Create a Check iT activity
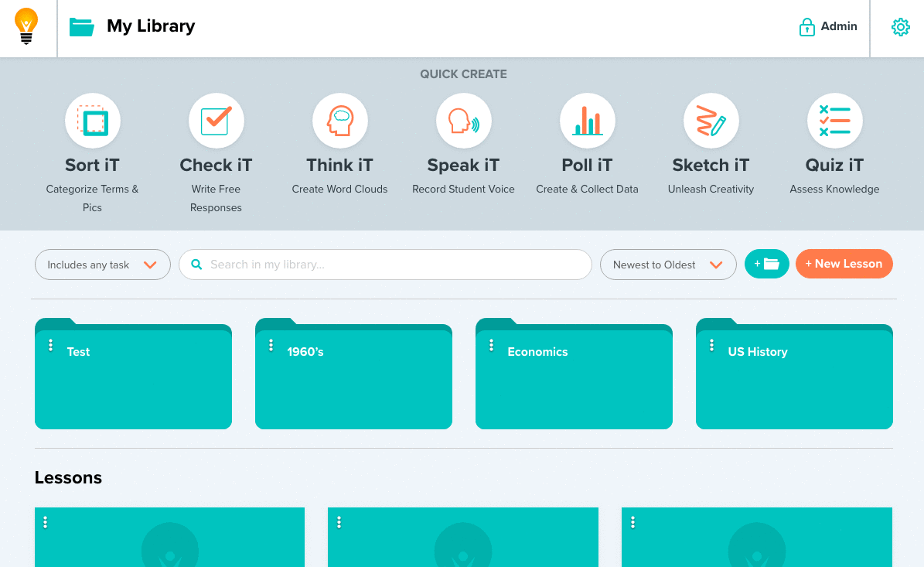 click(217, 121)
